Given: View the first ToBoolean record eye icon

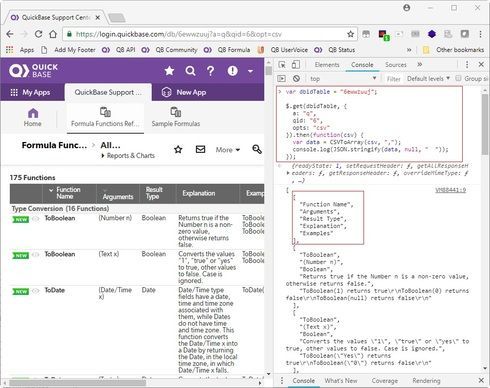Looking at the screenshot, I should pos(36,219).
